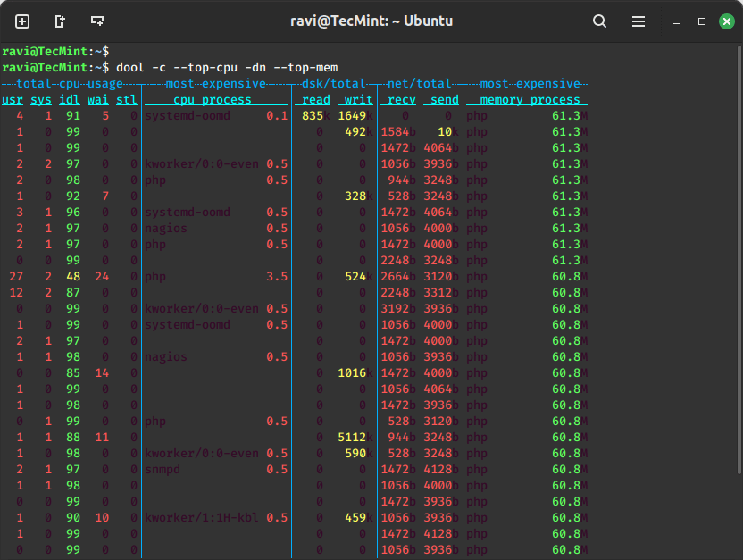Click the vertical scrollbar of the terminal
The width and height of the screenshot is (743, 560).
click(739, 260)
